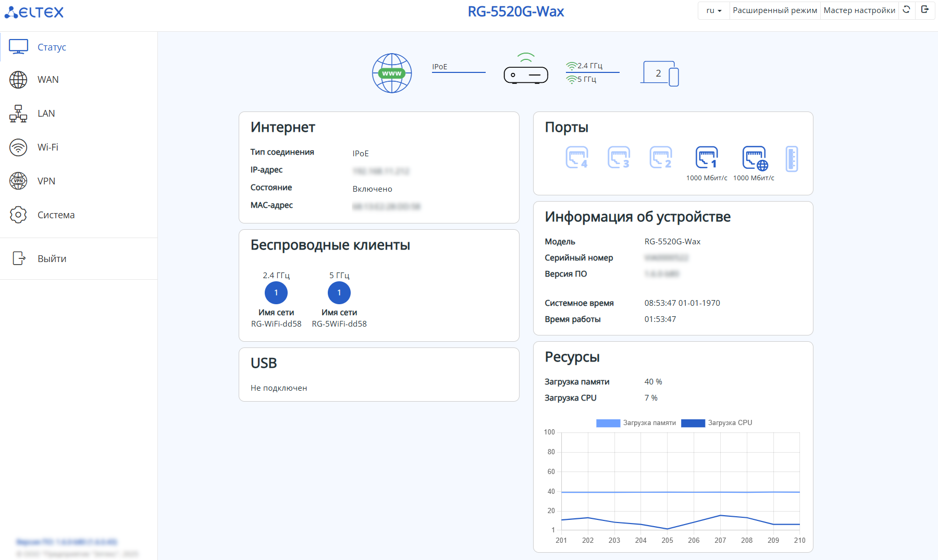Click Выйти in the sidebar

tap(52, 259)
